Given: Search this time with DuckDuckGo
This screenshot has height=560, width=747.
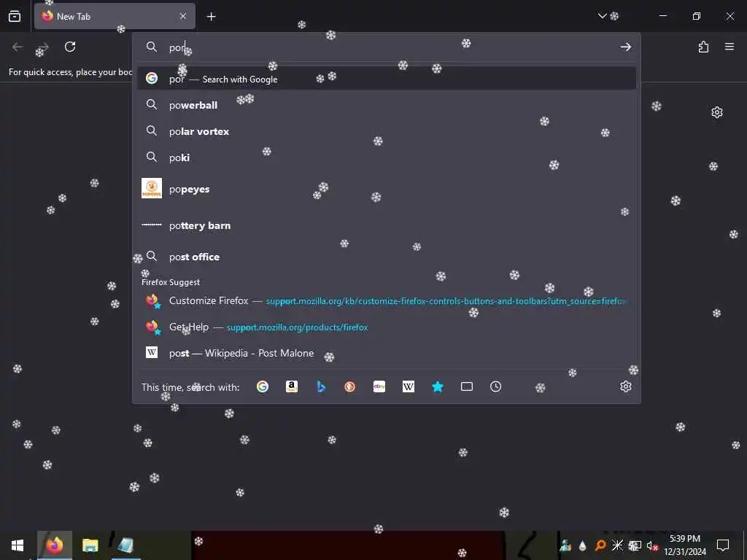Looking at the screenshot, I should [350, 386].
